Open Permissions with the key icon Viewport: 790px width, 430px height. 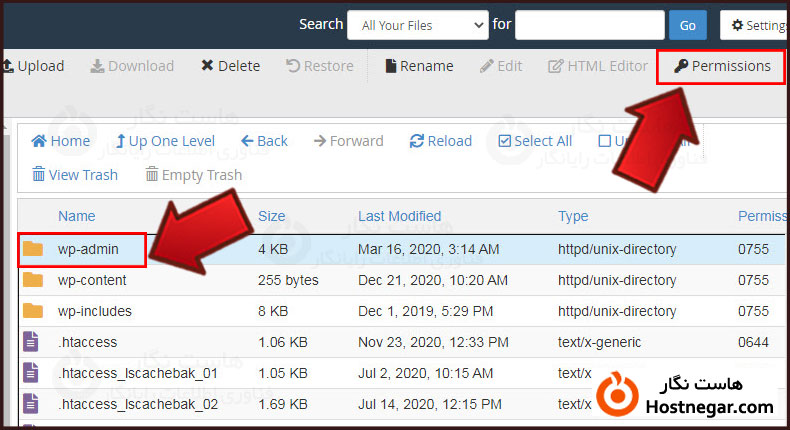click(x=681, y=66)
